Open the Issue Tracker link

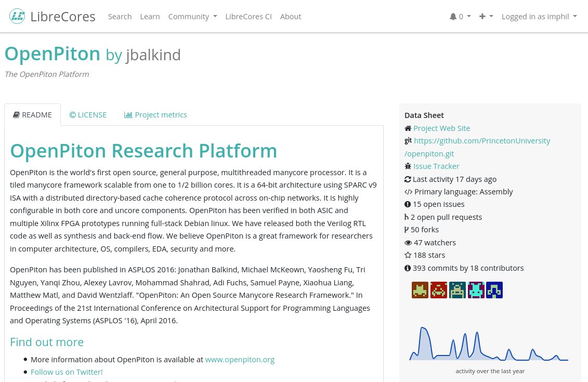point(436,166)
